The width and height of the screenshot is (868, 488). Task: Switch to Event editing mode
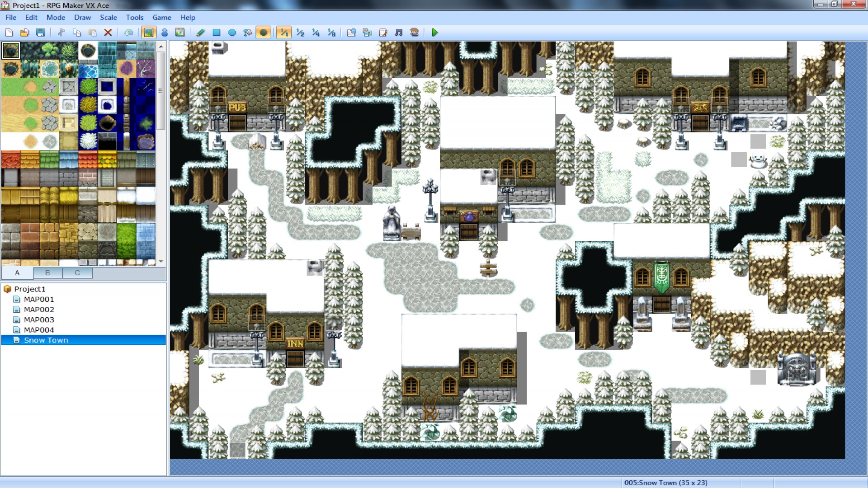(164, 33)
